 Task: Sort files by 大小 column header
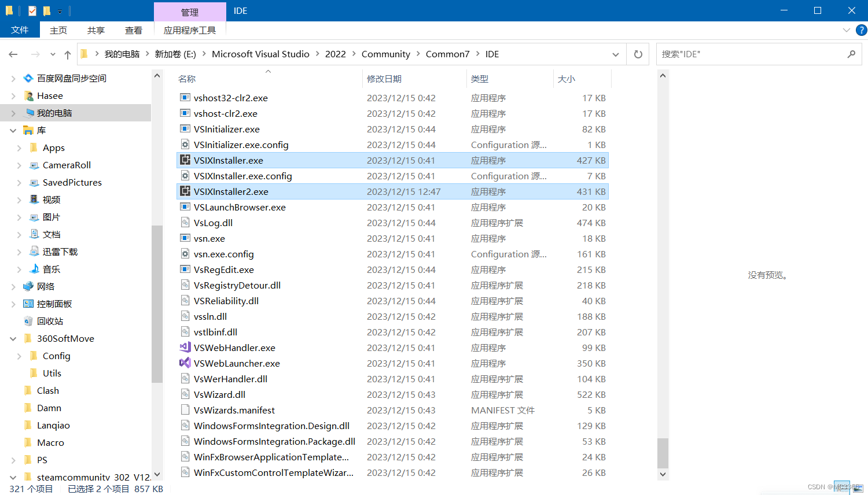[567, 79]
